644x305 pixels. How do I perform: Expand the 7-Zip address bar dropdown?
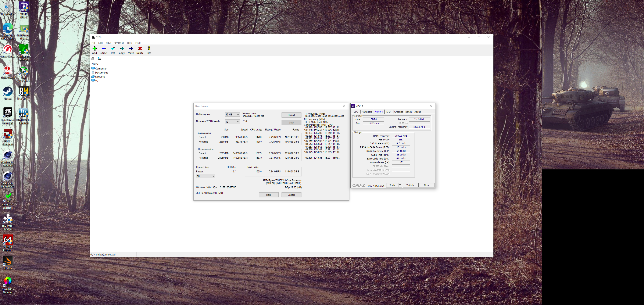(x=491, y=58)
